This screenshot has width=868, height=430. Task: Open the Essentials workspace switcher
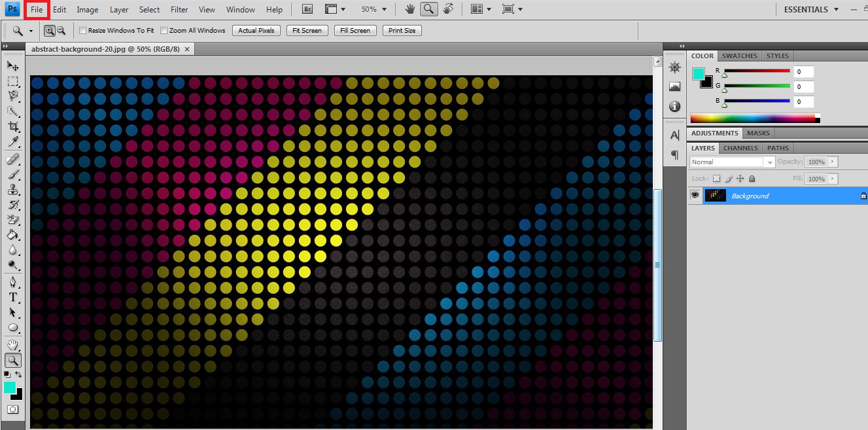pos(811,9)
